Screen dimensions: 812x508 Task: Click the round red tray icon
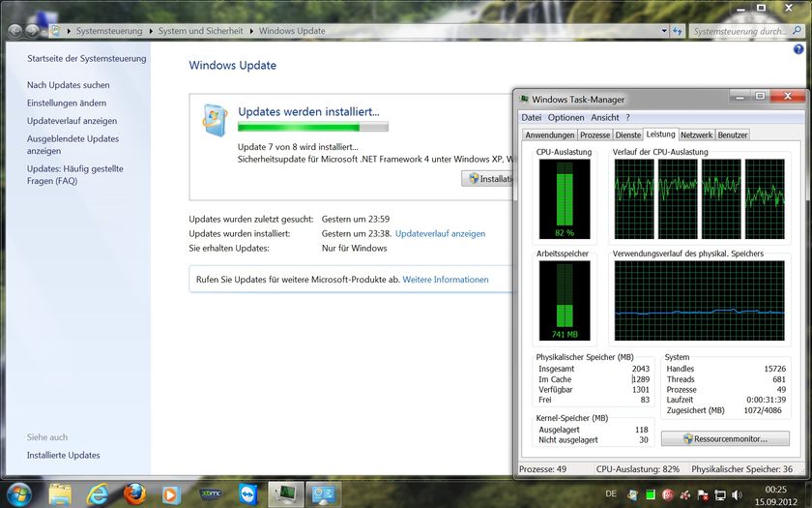[668, 494]
